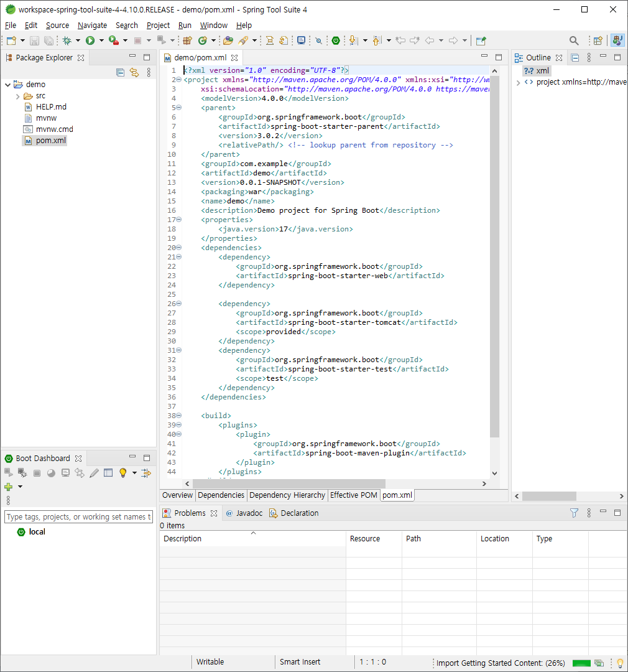Open dropdown arrow next to Debug icon
Image resolution: width=628 pixels, height=672 pixels.
click(x=78, y=40)
